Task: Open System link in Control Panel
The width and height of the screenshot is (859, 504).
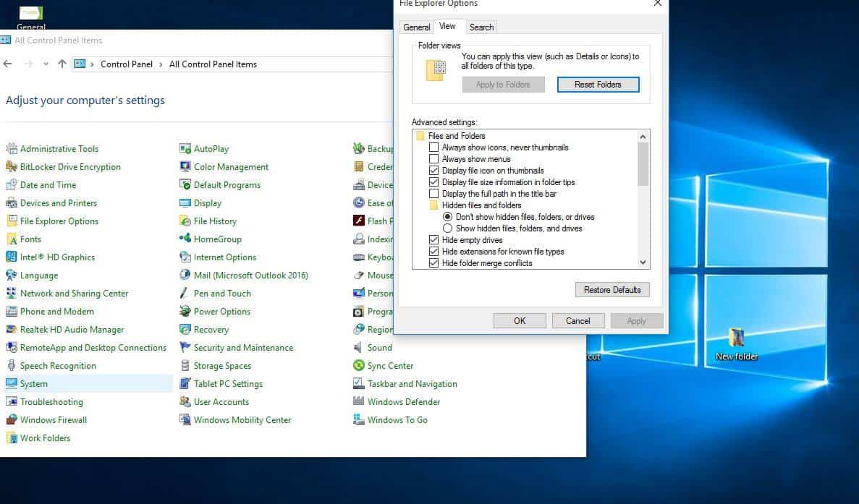Action: pyautogui.click(x=34, y=384)
